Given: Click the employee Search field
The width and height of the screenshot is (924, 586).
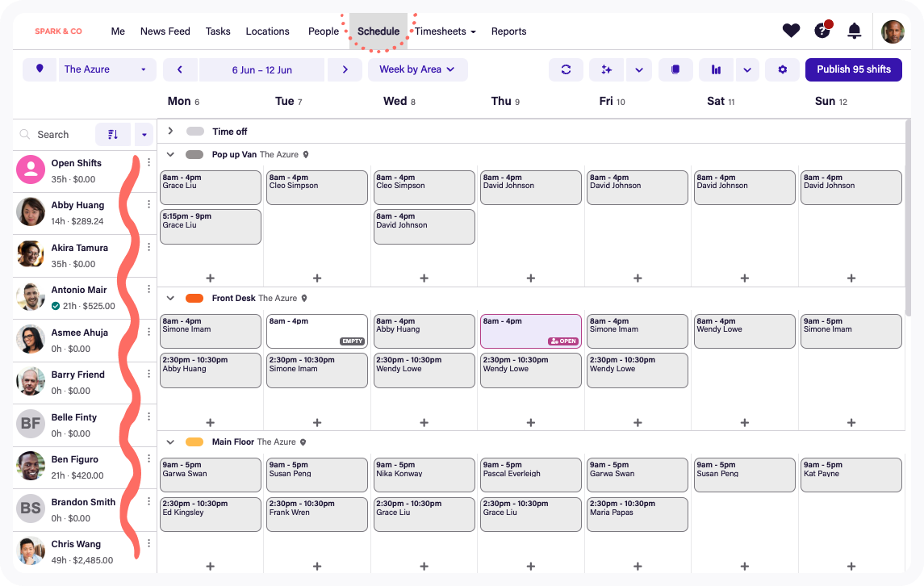Looking at the screenshot, I should pyautogui.click(x=56, y=135).
